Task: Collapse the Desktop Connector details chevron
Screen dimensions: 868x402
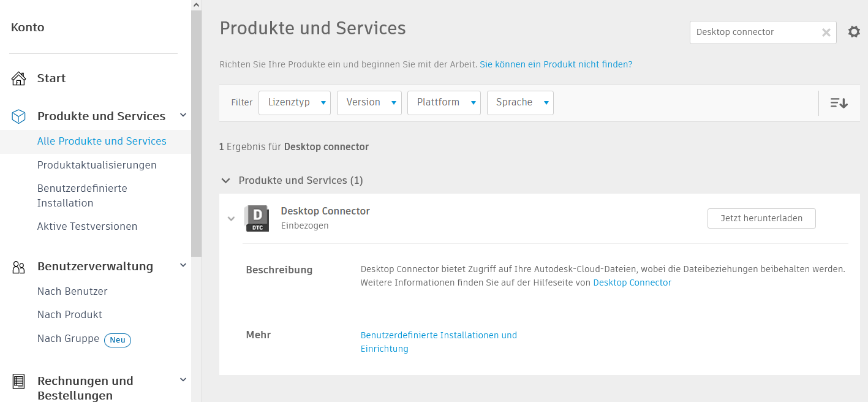Action: click(231, 219)
